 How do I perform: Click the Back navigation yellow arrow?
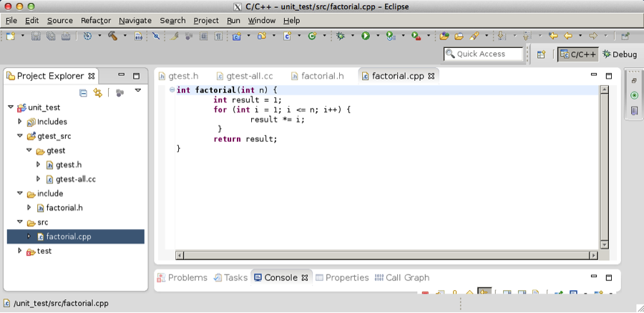coord(568,37)
